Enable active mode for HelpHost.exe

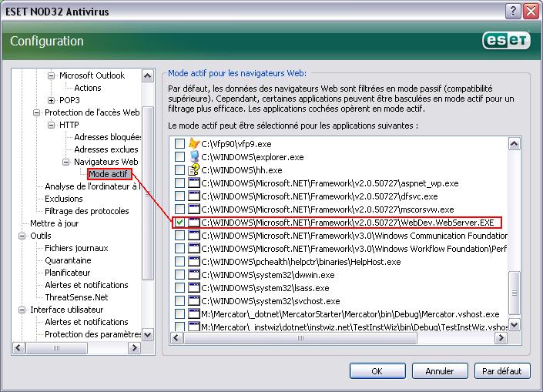pos(179,261)
